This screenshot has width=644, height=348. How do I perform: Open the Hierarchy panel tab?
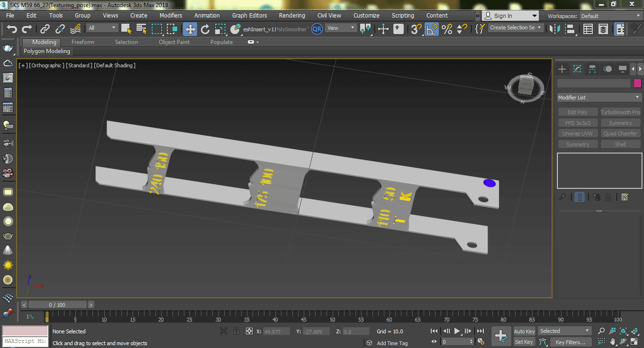tap(592, 69)
